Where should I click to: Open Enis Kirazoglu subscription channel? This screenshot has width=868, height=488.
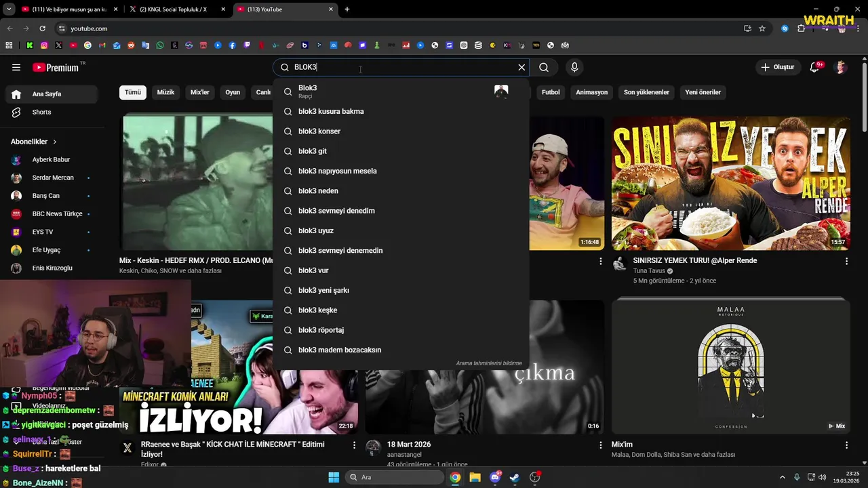coord(52,268)
